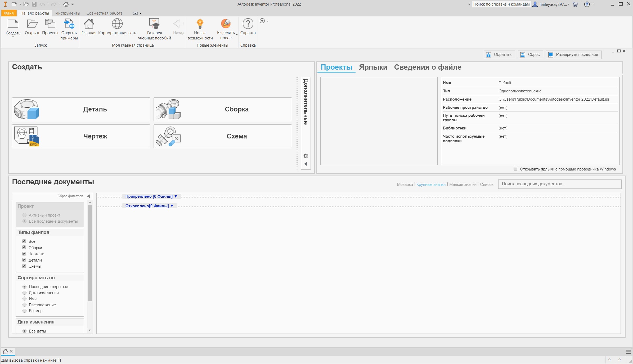The width and height of the screenshot is (633, 364).
Task: Toggle the Сборки checkbox
Action: [24, 247]
